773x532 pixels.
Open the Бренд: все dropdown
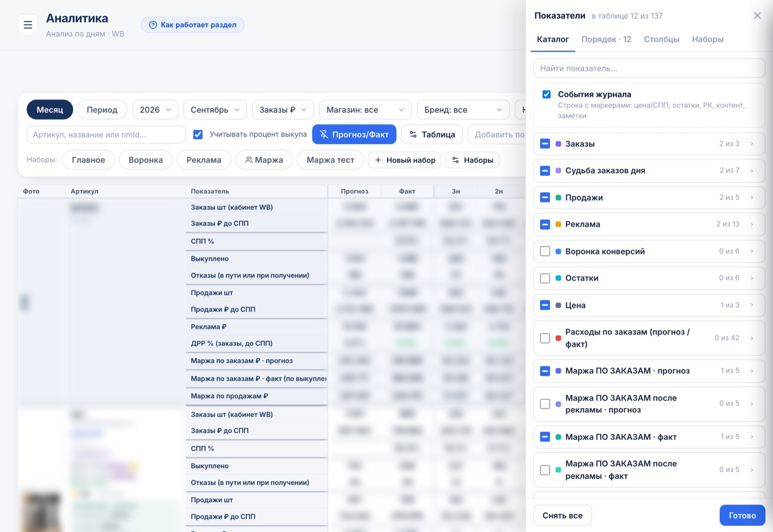[463, 110]
